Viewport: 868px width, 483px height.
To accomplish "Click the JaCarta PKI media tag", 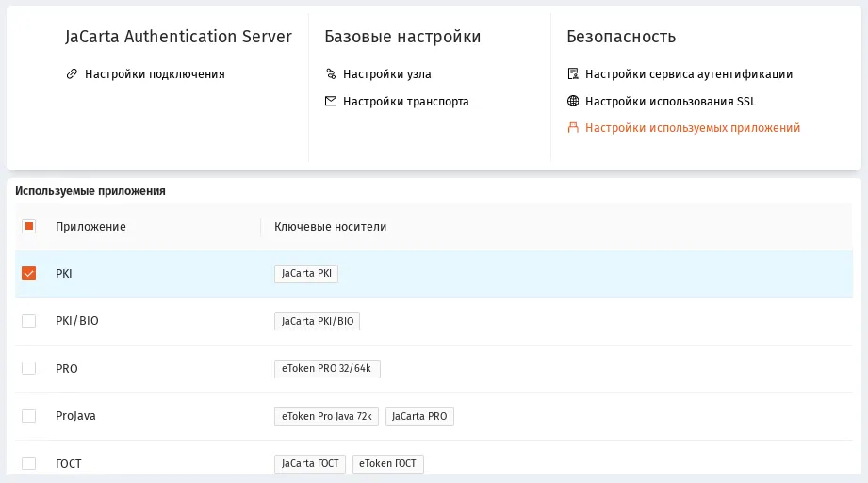I will tap(306, 273).
